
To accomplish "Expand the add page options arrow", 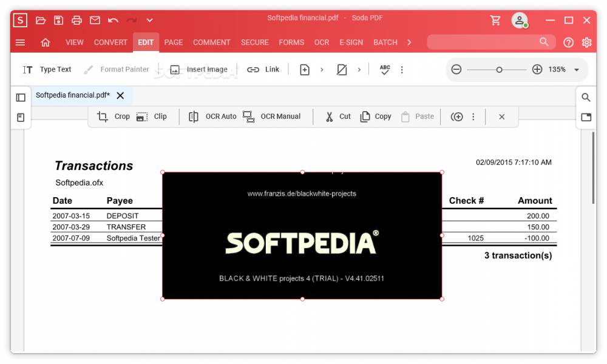I will pyautogui.click(x=322, y=70).
